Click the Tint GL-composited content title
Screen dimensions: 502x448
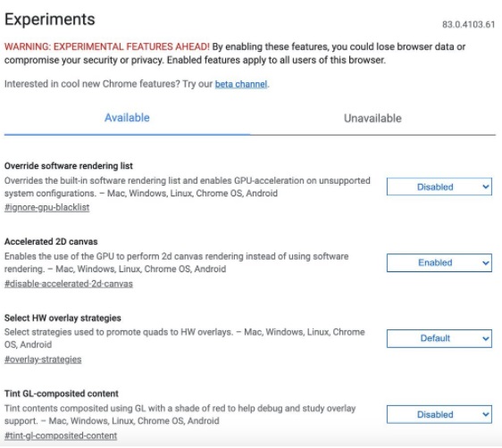62,394
